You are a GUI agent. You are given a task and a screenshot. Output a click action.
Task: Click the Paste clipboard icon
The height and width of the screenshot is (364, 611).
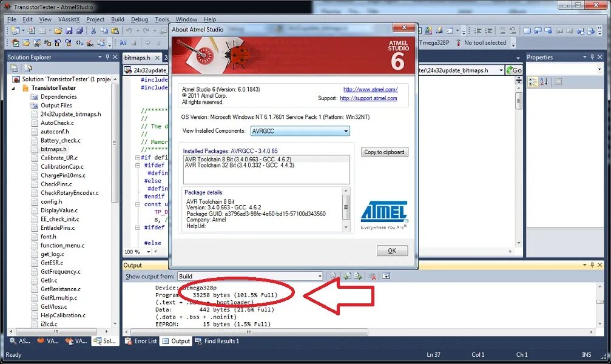pyautogui.click(x=115, y=30)
